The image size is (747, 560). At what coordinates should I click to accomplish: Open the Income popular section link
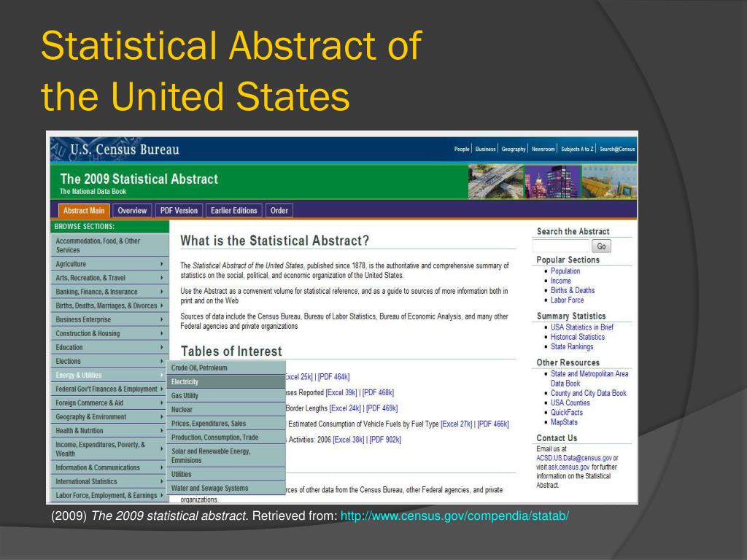(x=561, y=281)
